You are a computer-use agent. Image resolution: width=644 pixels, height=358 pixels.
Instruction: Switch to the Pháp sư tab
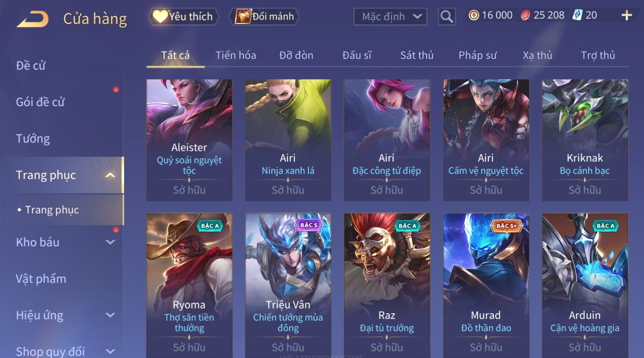pyautogui.click(x=477, y=55)
